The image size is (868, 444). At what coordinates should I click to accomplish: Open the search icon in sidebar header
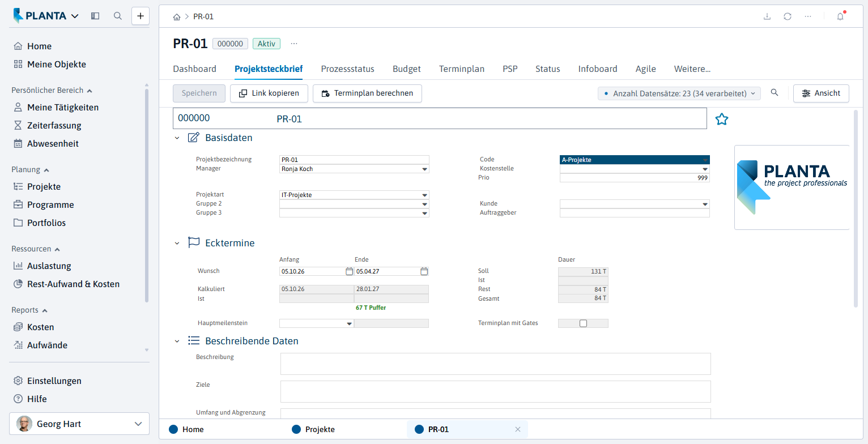118,16
